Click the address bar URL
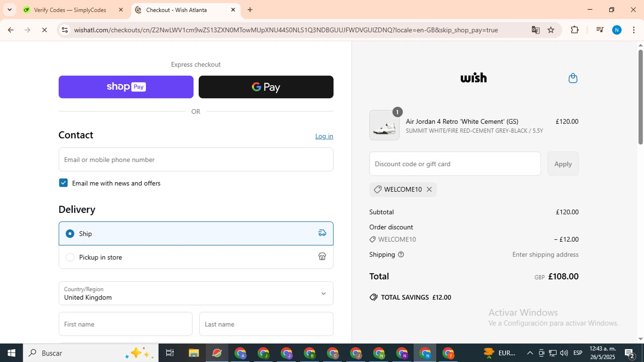644x362 pixels. click(x=286, y=30)
